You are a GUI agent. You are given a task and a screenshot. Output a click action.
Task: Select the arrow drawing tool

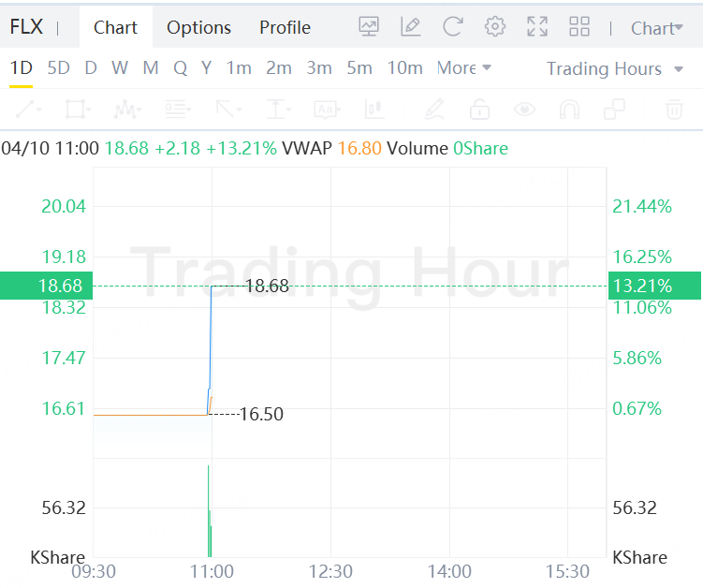tap(227, 110)
